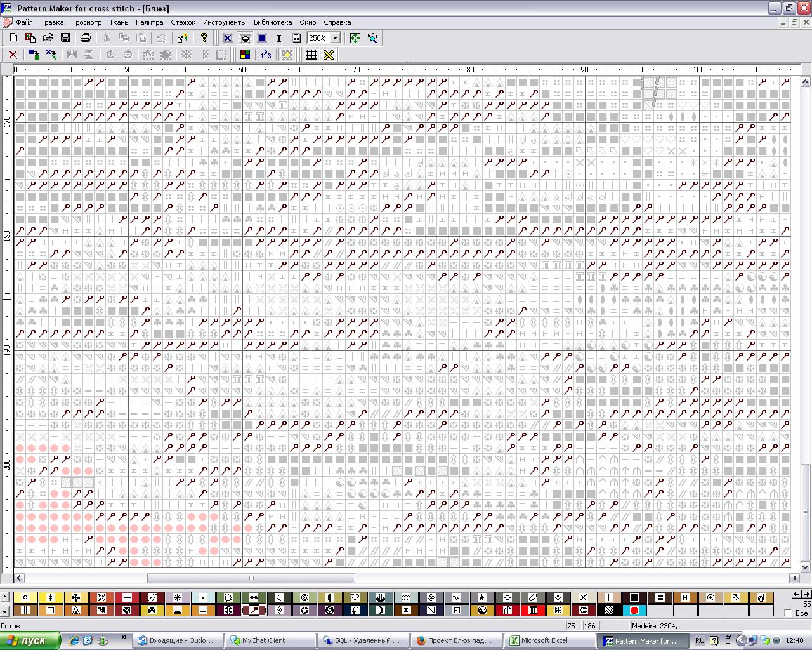Screen dimensions: 812x650
Task: Toggle the grid lines display button
Action: (x=311, y=55)
